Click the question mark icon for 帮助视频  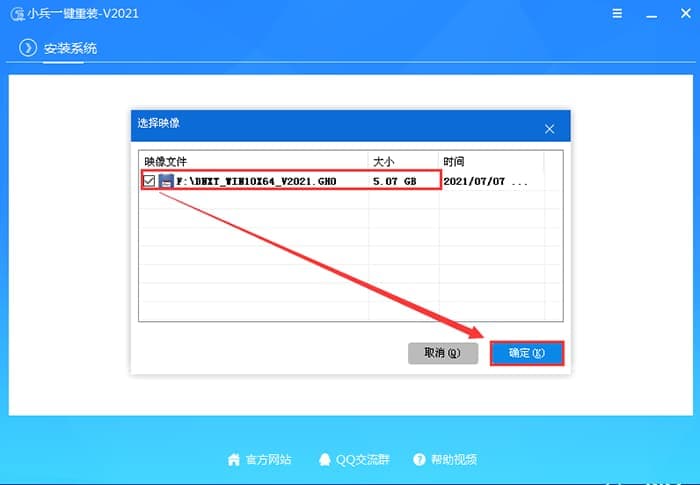point(419,459)
